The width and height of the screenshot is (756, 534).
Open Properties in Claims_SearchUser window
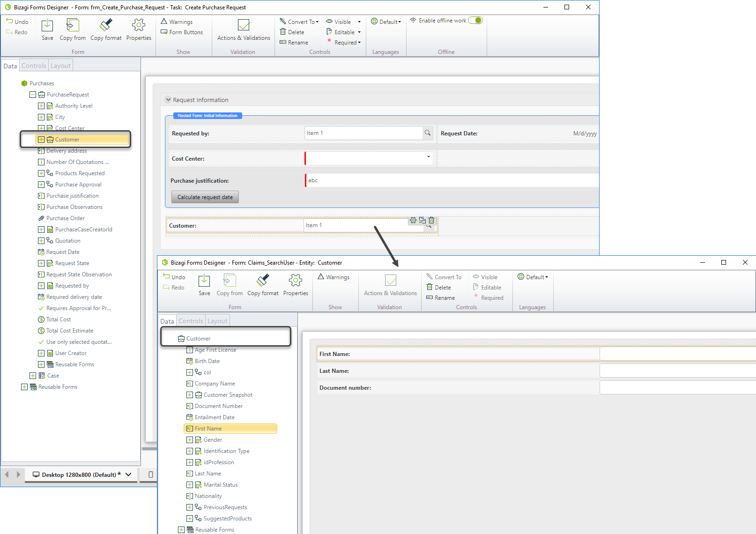296,285
